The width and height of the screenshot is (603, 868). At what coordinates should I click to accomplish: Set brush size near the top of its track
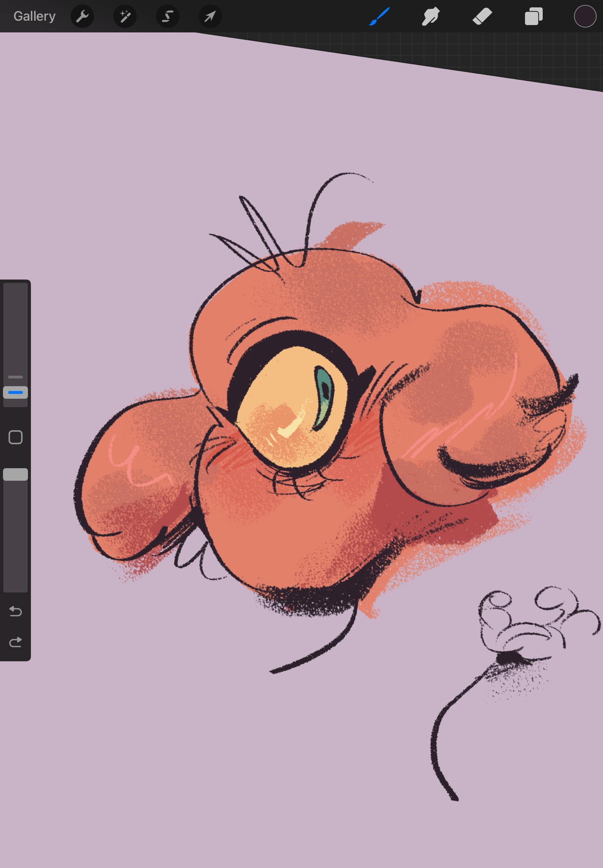click(x=16, y=295)
